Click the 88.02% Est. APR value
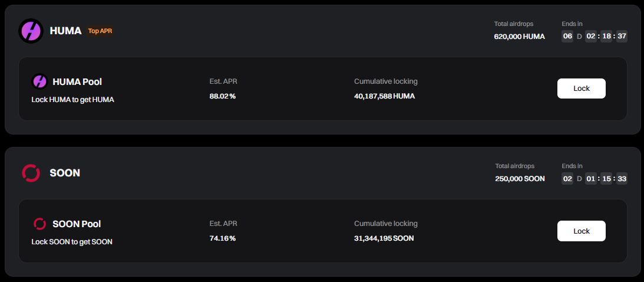Image resolution: width=644 pixels, height=282 pixels. click(223, 96)
